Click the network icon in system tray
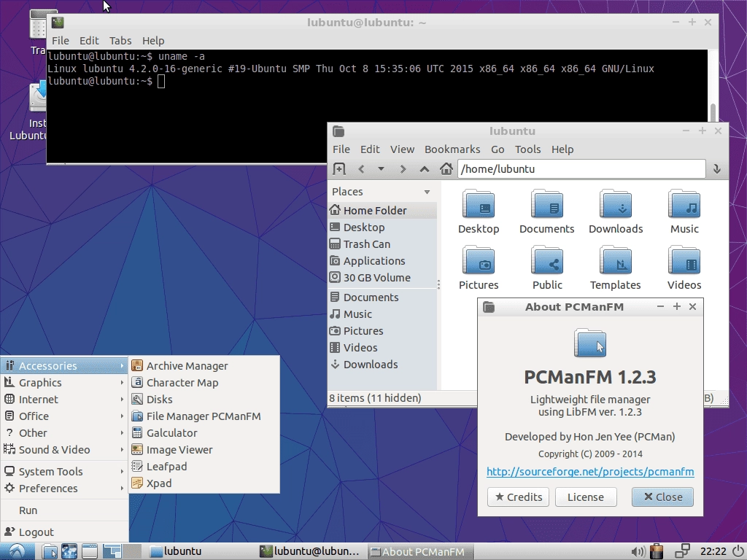Image resolution: width=747 pixels, height=560 pixels. pyautogui.click(x=683, y=551)
